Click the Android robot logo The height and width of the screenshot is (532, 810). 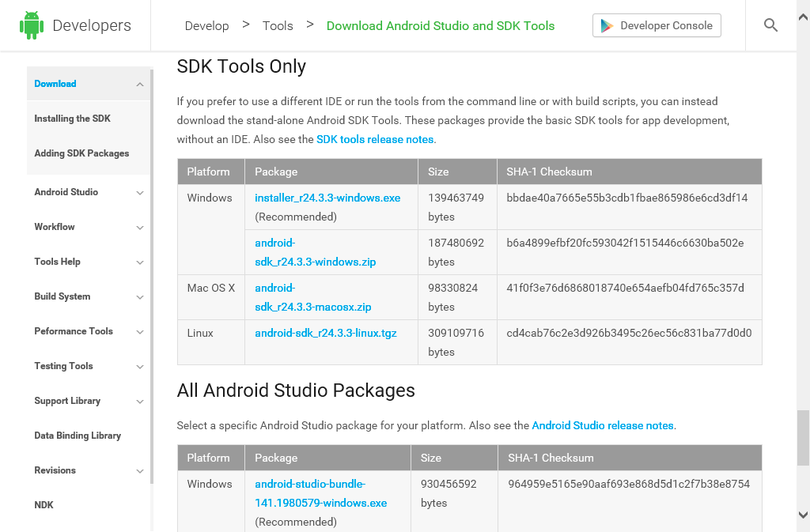pyautogui.click(x=31, y=25)
